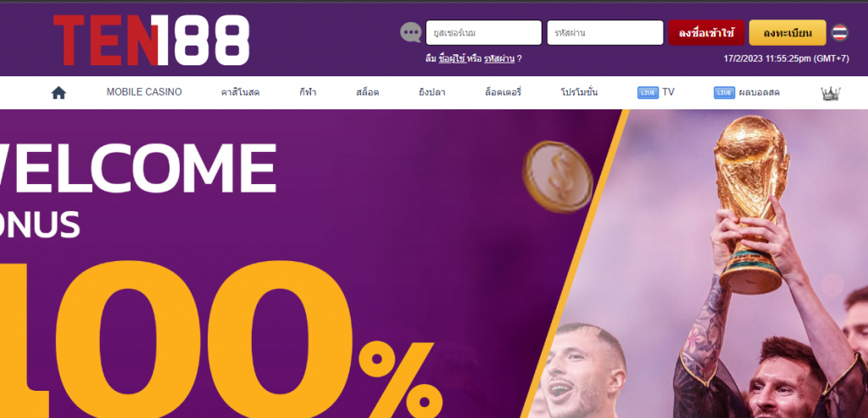Open the โปรโมชั่น promotions menu
Viewport: 868px width, 418px height.
click(579, 92)
